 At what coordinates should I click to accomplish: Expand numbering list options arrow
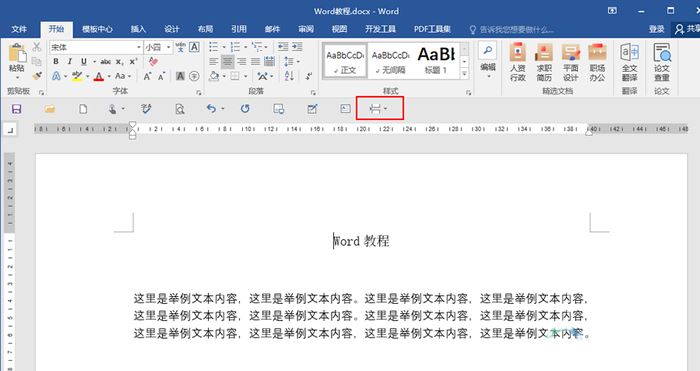pyautogui.click(x=245, y=47)
